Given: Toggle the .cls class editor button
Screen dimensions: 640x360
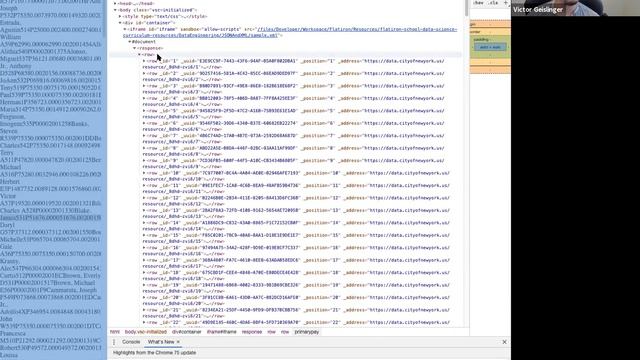Looking at the screenshot, I should point(494,3).
